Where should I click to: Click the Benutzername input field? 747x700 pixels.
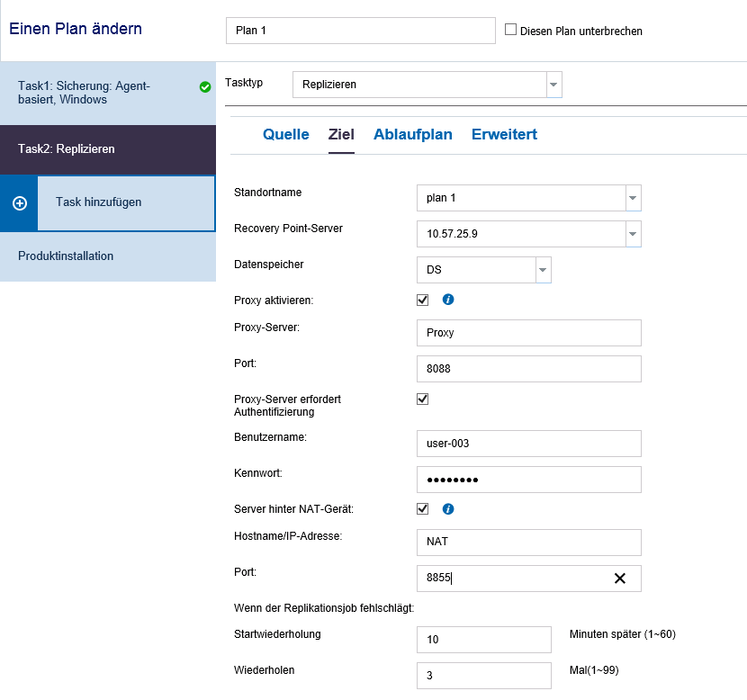tap(528, 444)
